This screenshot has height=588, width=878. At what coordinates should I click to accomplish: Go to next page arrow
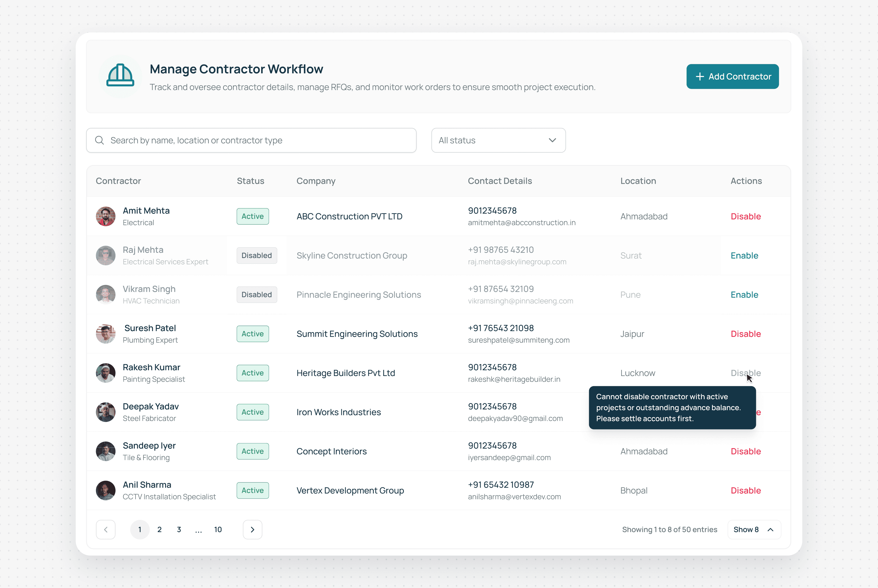tap(252, 530)
